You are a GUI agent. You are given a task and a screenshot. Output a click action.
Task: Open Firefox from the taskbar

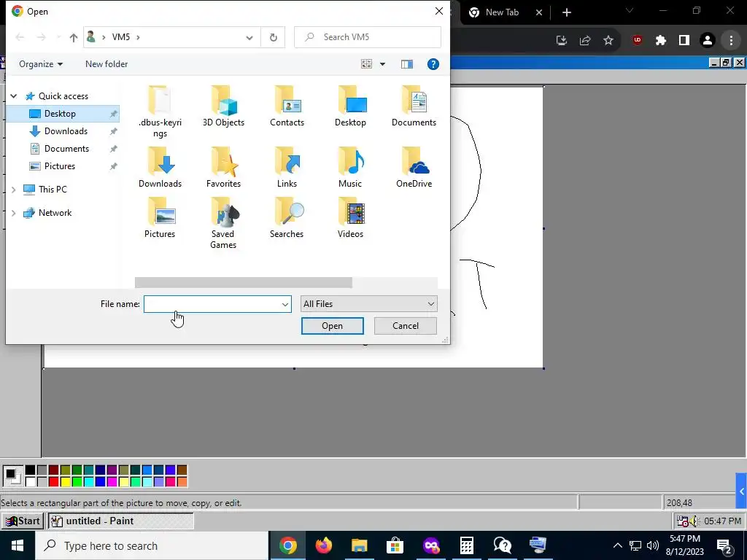[x=323, y=545]
